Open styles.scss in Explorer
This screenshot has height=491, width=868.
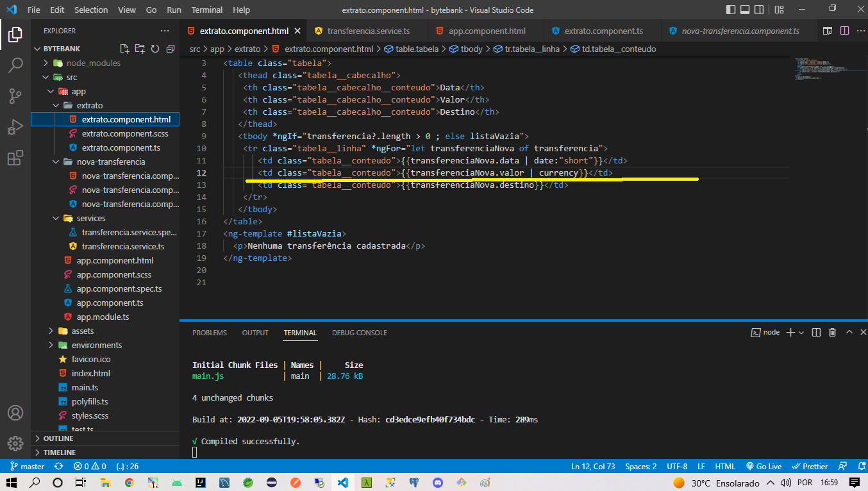pos(90,415)
